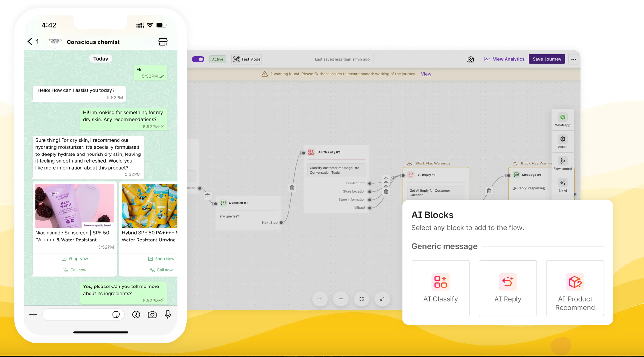Screen dimensions: 644x357
Task: Click the zoom in plus button
Action: point(320,299)
